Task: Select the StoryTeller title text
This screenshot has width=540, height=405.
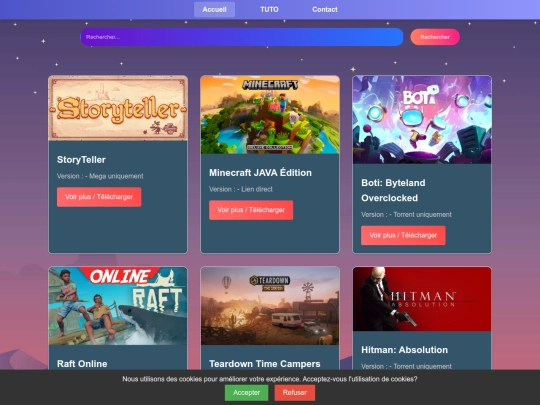Action: (x=81, y=160)
